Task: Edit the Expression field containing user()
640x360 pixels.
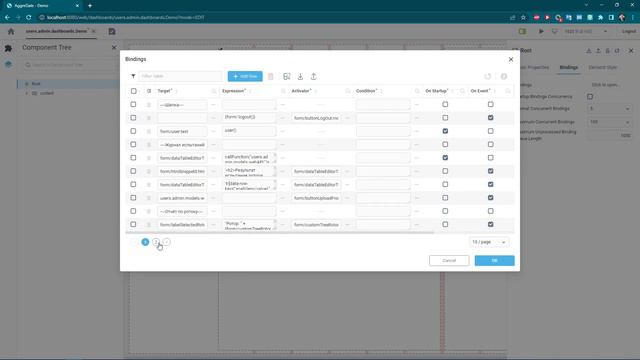Action: (x=249, y=131)
